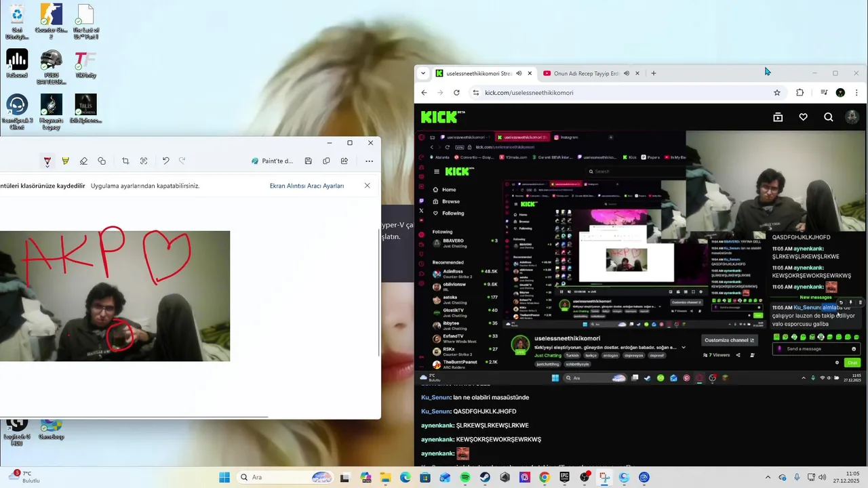Select the eraser tool in Snipping Tool
Screen dimensions: 868x488
[83, 161]
